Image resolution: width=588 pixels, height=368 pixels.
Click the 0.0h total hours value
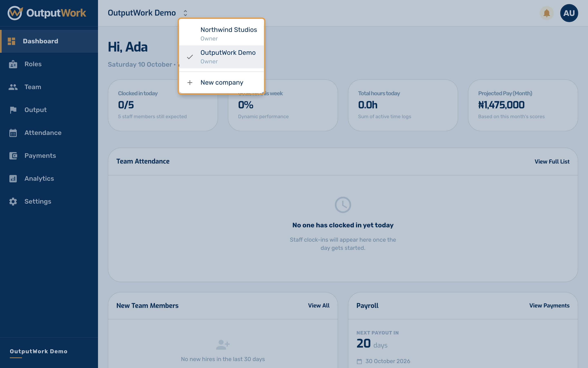pos(368,105)
